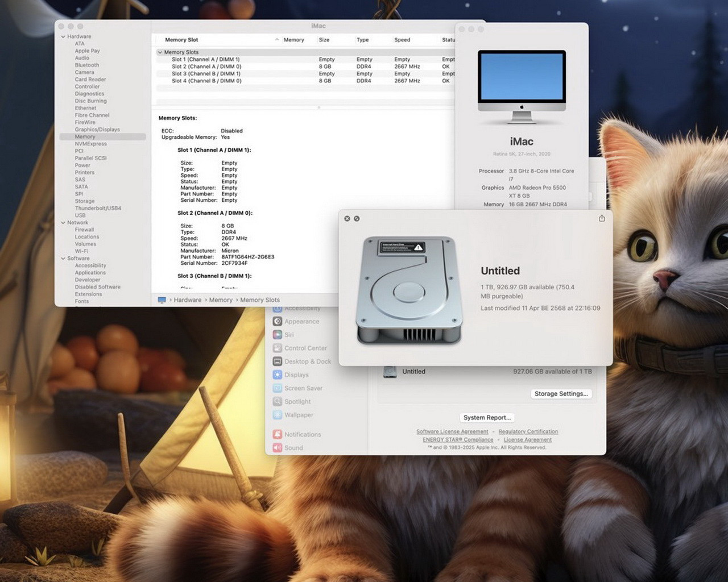The image size is (728, 582).
Task: Select Displays in System Settings sidebar
Action: (296, 375)
